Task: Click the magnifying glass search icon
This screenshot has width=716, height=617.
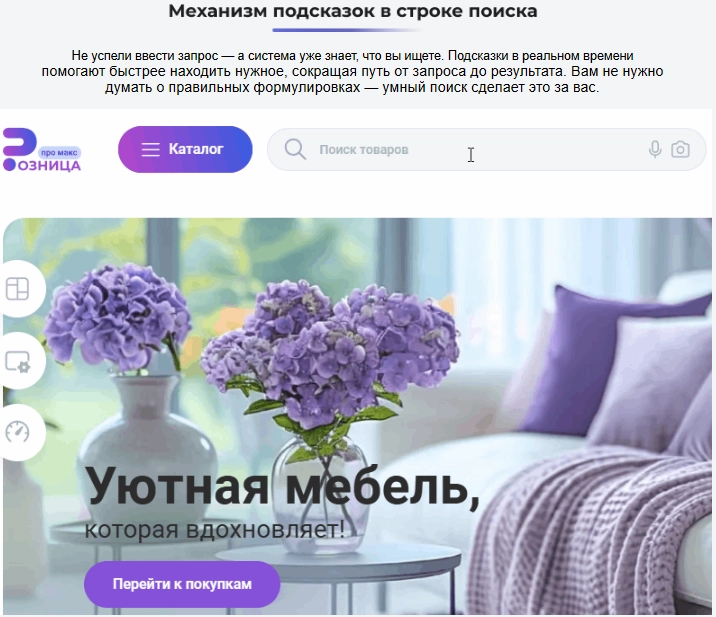Action: tap(295, 149)
